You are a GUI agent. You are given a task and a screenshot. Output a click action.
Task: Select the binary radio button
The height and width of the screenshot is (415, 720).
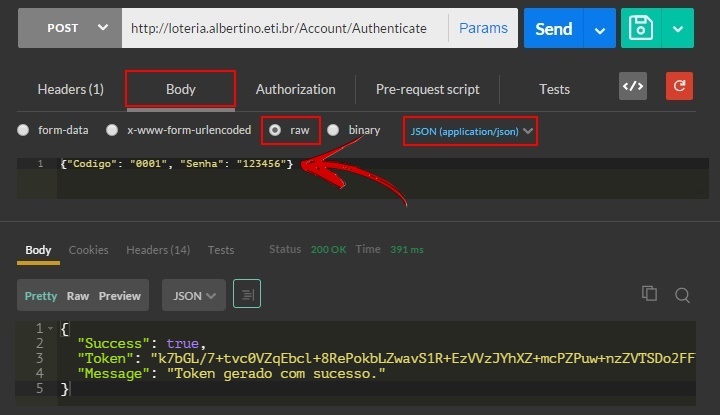333,130
